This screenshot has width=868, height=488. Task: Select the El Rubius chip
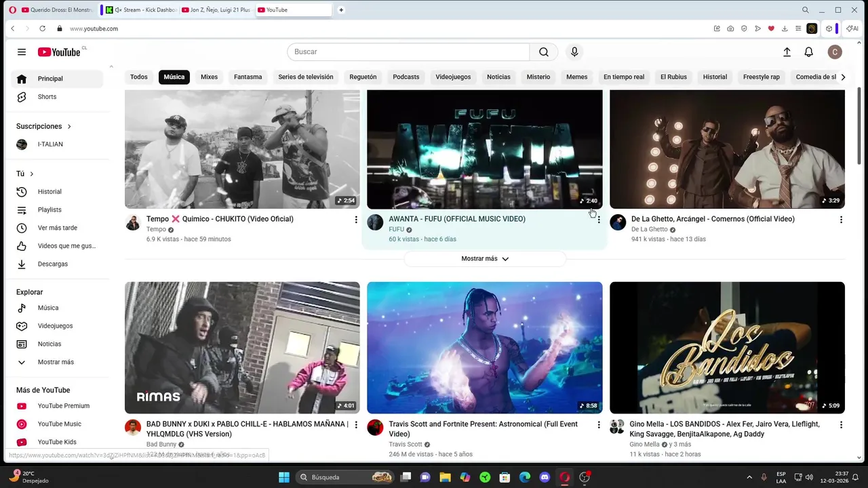tap(673, 77)
